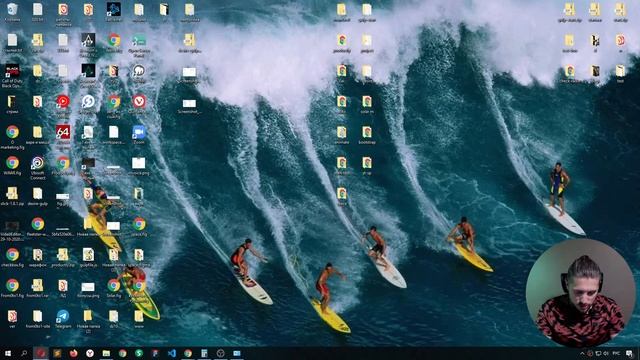Click the circular webcam overlay thumbnail
The height and width of the screenshot is (360, 640).
[x=580, y=293]
